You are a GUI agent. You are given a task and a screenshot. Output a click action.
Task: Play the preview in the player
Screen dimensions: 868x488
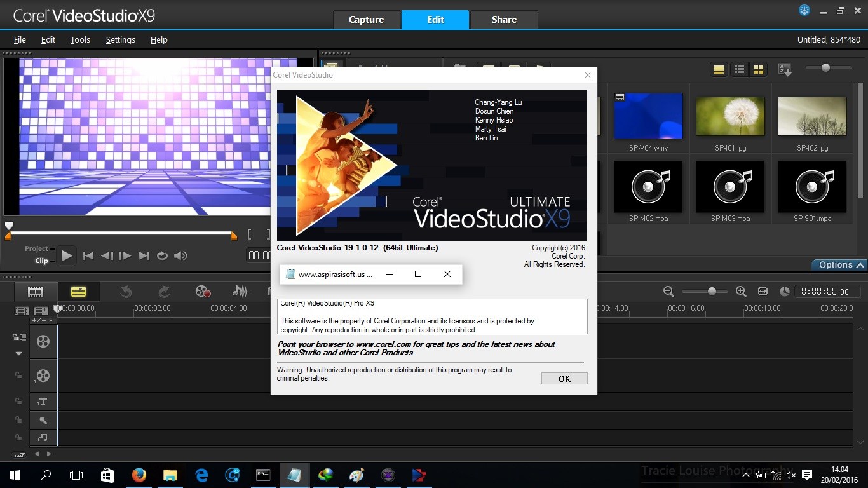point(67,255)
